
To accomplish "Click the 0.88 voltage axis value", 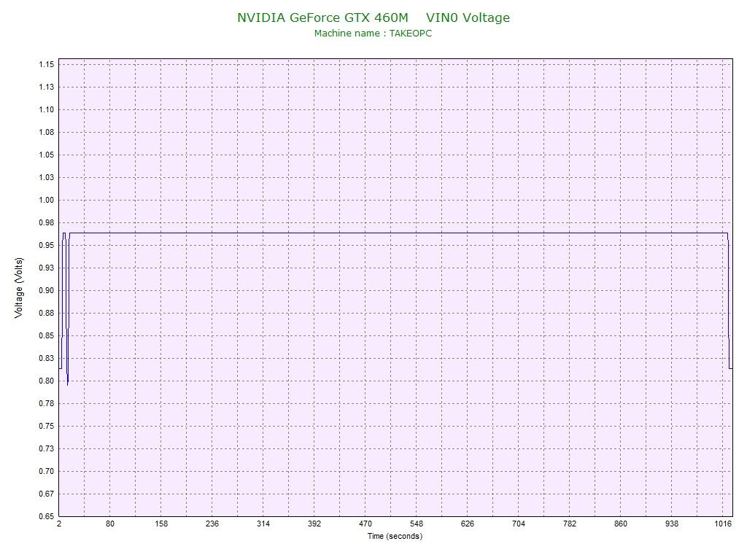I will coord(46,313).
